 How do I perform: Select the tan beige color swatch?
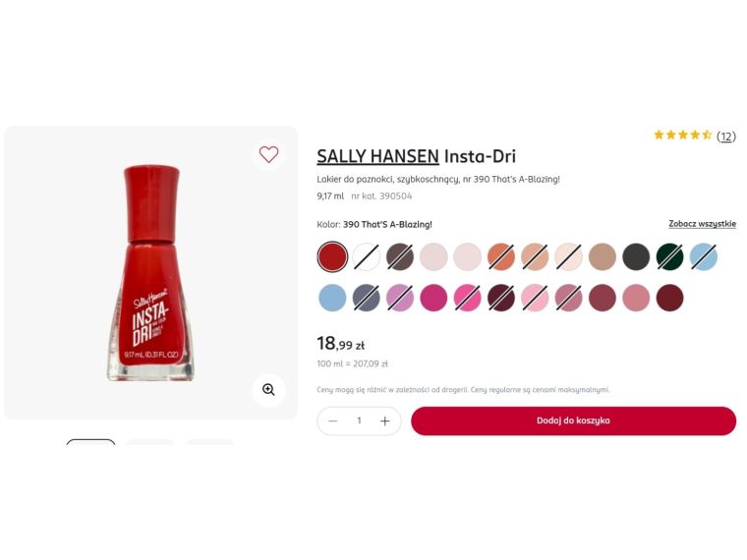[x=603, y=256]
